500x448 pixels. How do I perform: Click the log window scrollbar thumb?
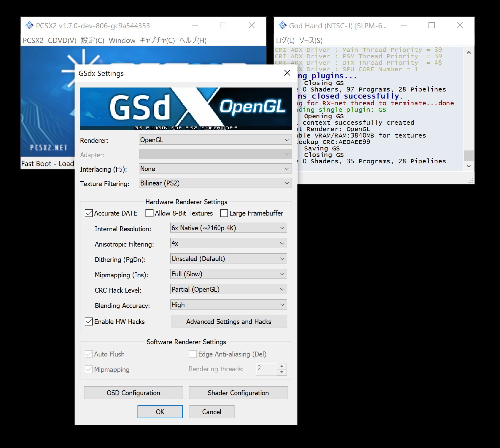pyautogui.click(x=469, y=155)
